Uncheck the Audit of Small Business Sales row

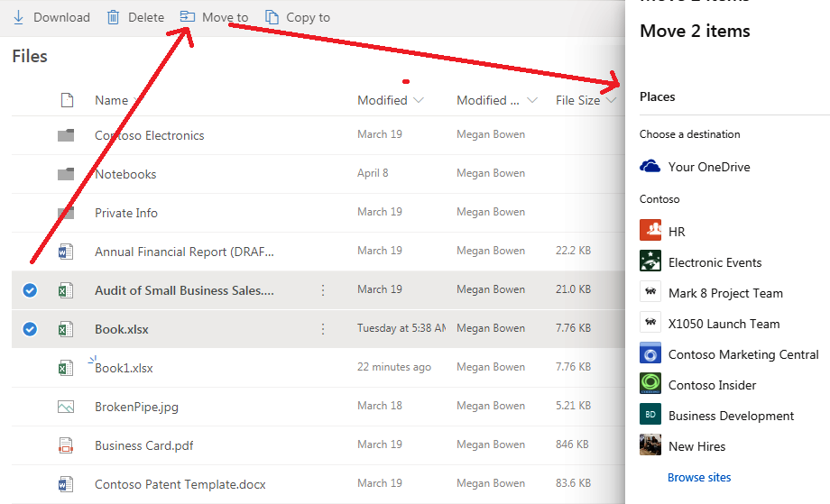(30, 290)
